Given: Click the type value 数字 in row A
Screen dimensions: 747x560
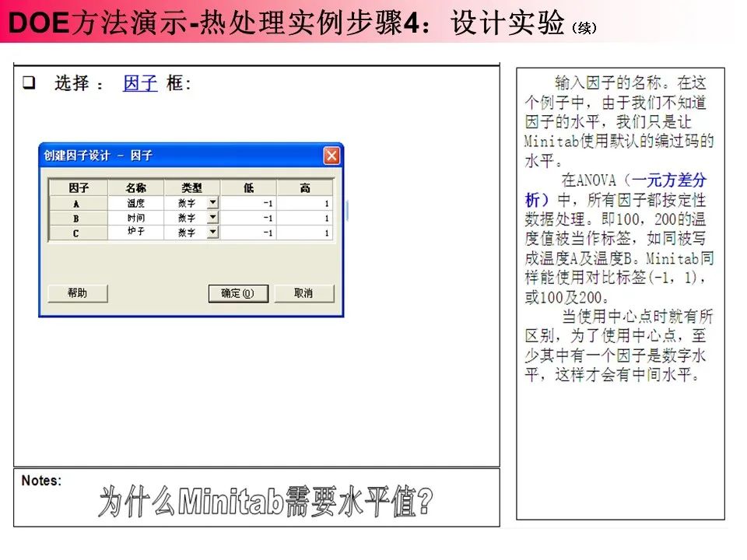Looking at the screenshot, I should (186, 203).
